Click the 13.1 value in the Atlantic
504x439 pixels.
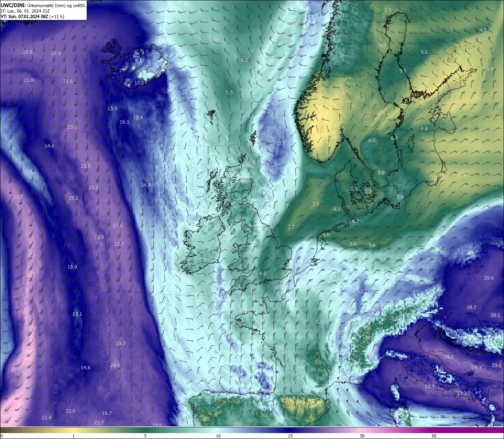[77, 314]
